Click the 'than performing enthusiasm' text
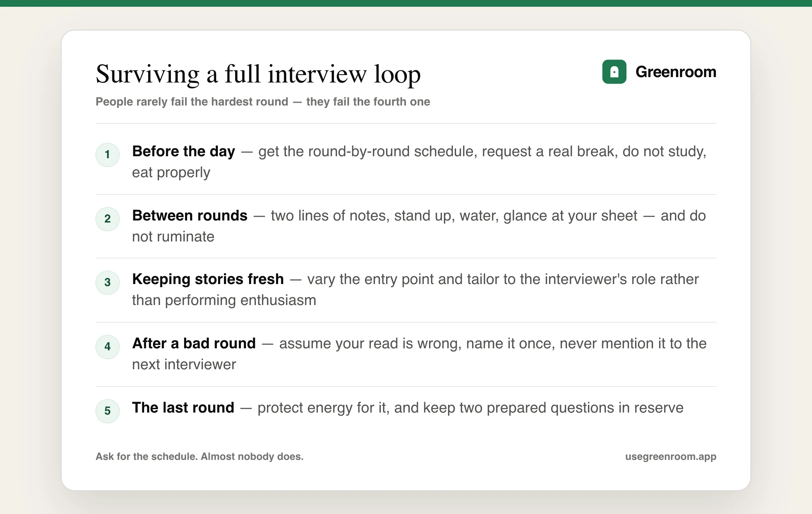 224,300
